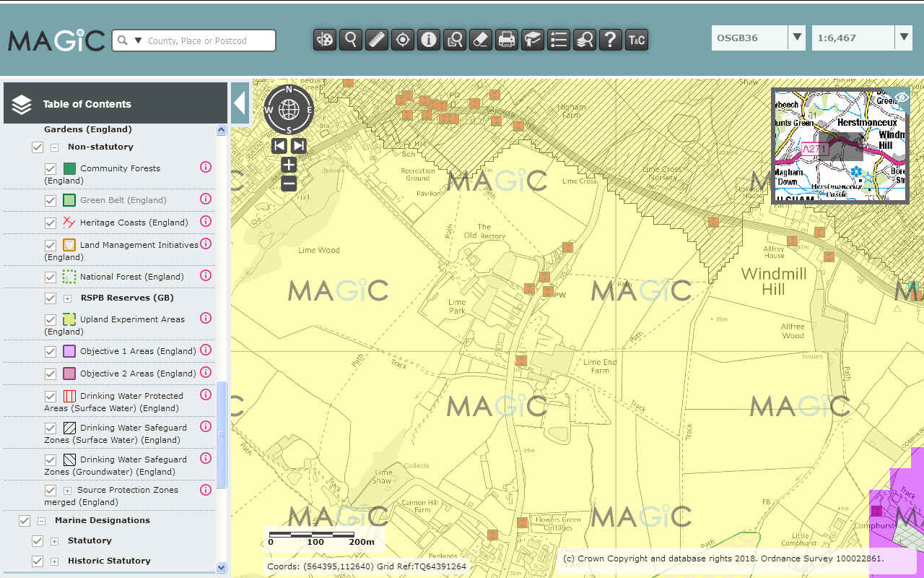
Task: Expand the Statutory marine group
Action: pyautogui.click(x=54, y=540)
